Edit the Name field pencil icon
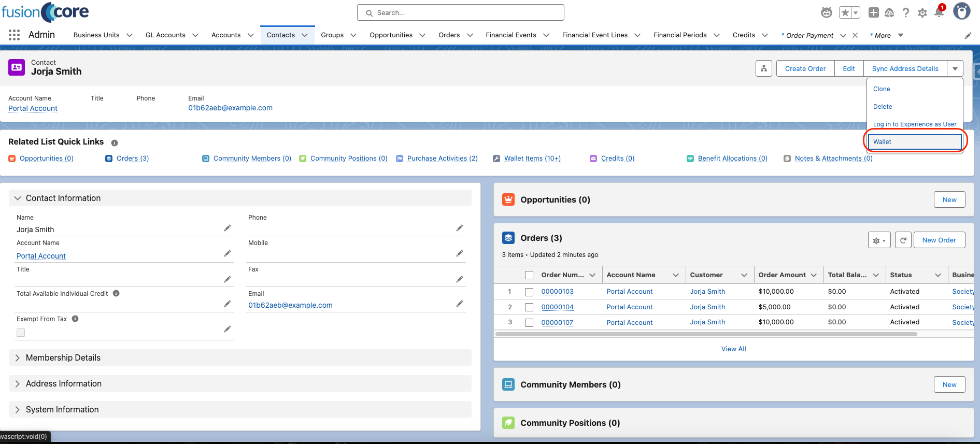This screenshot has height=444, width=980. (x=228, y=228)
